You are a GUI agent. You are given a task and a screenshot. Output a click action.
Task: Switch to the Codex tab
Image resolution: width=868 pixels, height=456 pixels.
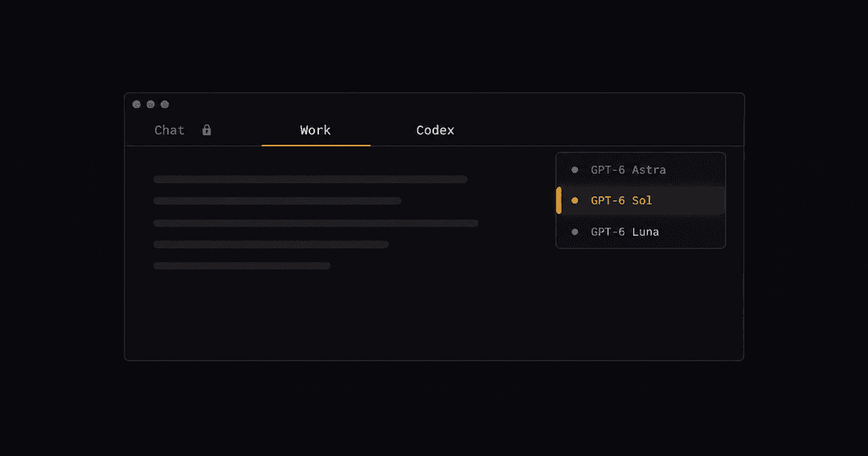[435, 130]
